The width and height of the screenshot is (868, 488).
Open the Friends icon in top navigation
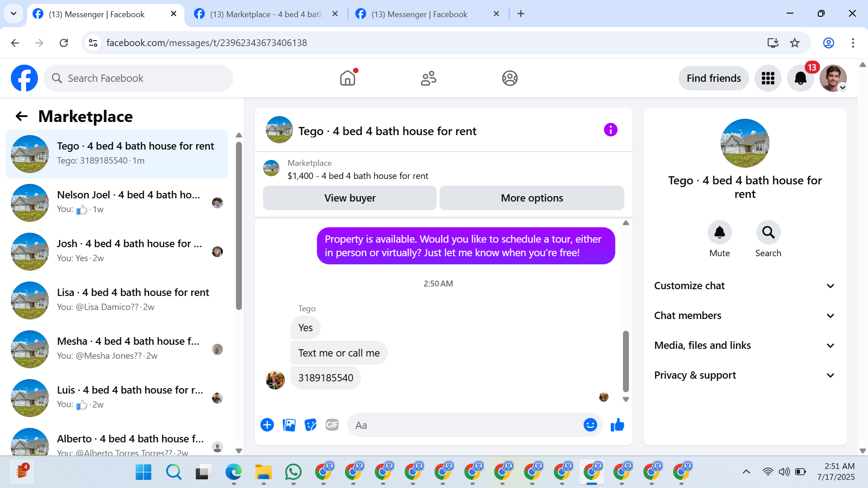click(x=429, y=78)
